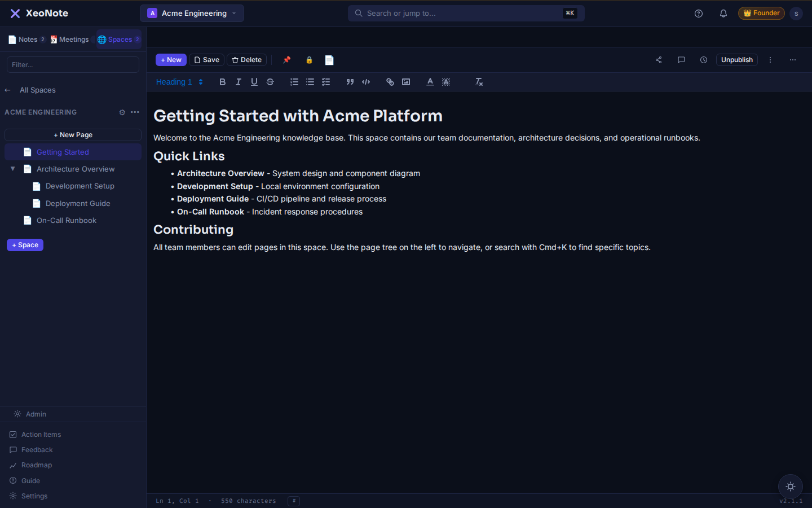812x508 pixels.
Task: Click the 'Quick Links' heading text
Action: (189, 156)
